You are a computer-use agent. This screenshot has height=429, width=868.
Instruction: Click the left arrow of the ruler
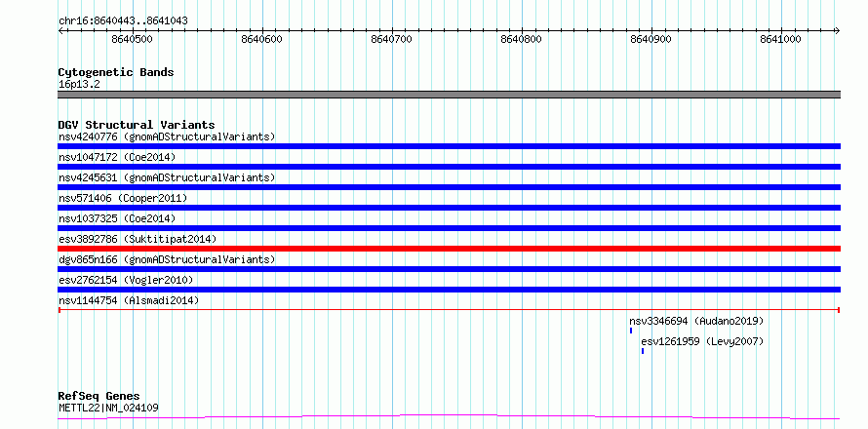click(x=60, y=30)
